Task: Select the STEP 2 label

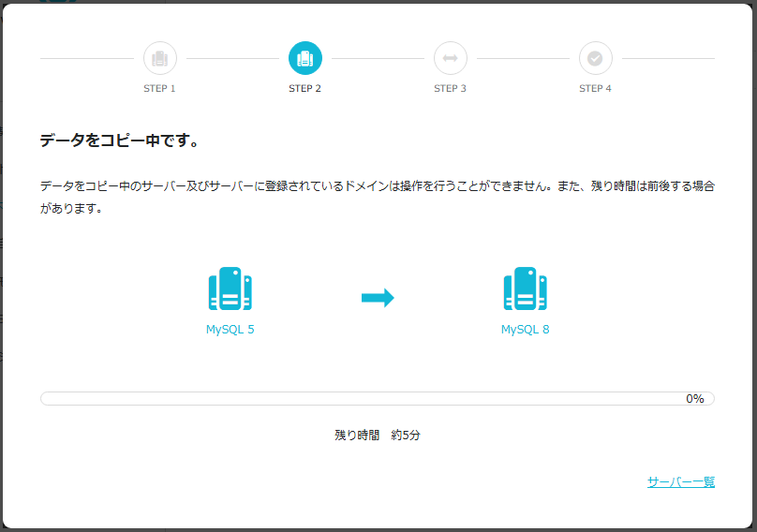Action: (304, 88)
